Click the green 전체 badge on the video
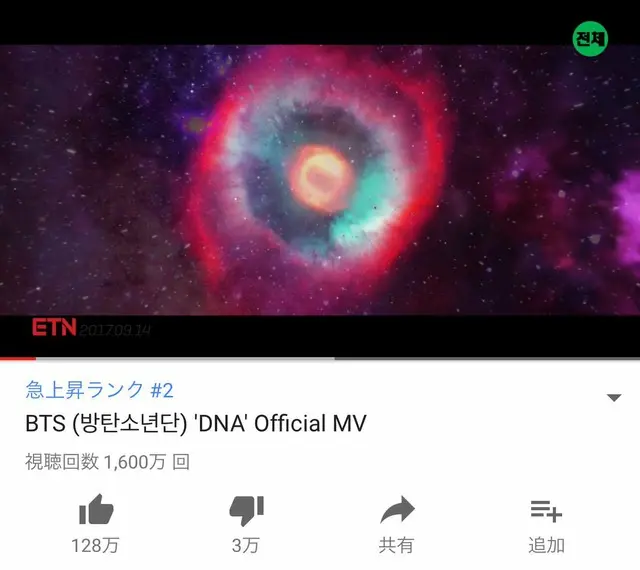Screen dimensions: 640x570 590,39
